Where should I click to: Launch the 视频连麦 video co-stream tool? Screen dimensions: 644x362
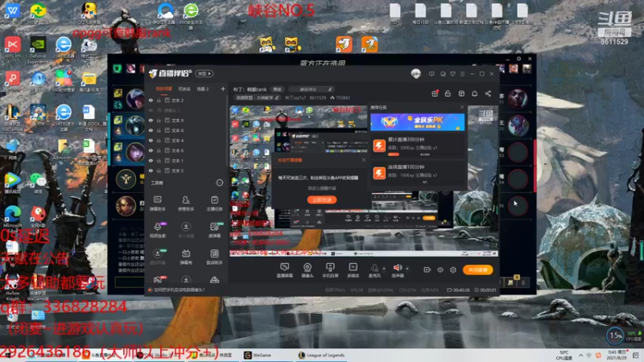158,230
